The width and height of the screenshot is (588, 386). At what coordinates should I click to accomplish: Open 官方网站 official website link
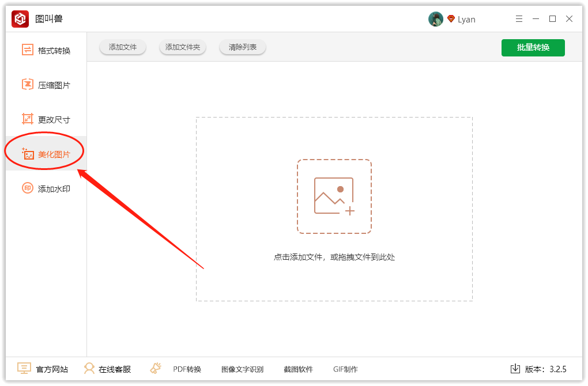tap(43, 369)
